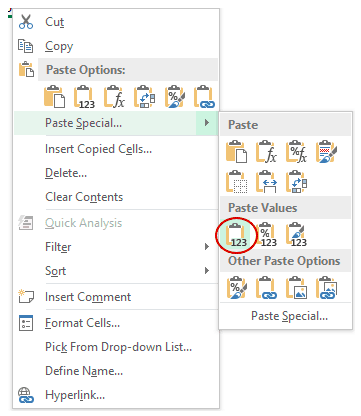
Task: Choose Values & Number Formatting icon under Paste Values
Action: pos(266,235)
